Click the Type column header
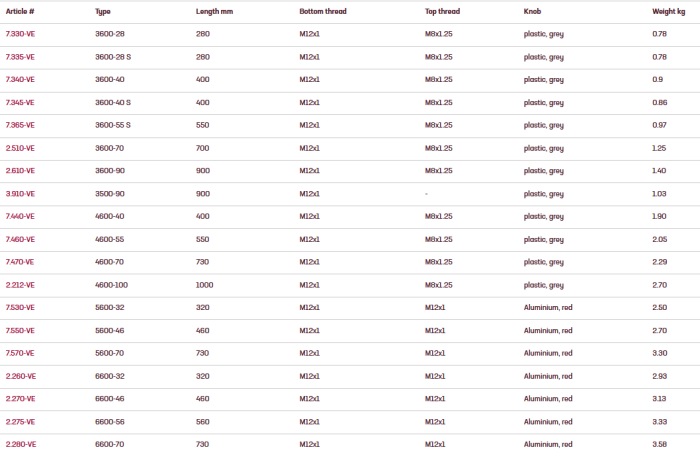The height and width of the screenshot is (466, 700). [103, 11]
